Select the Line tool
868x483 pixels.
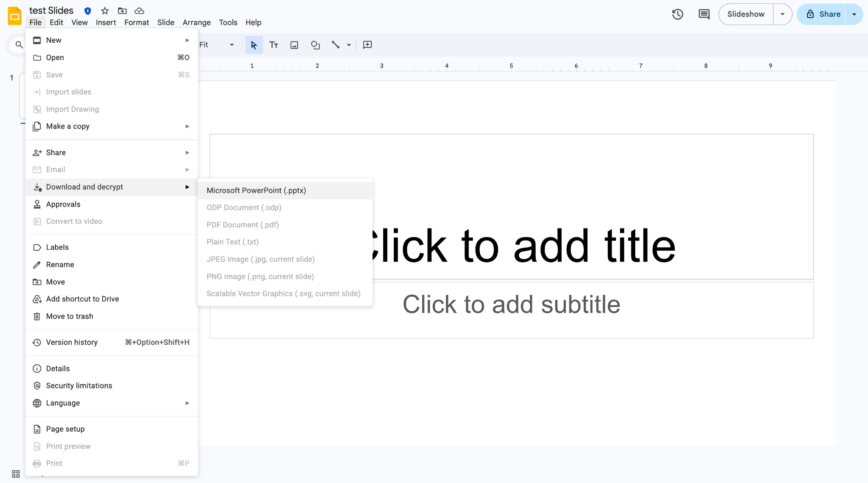336,45
